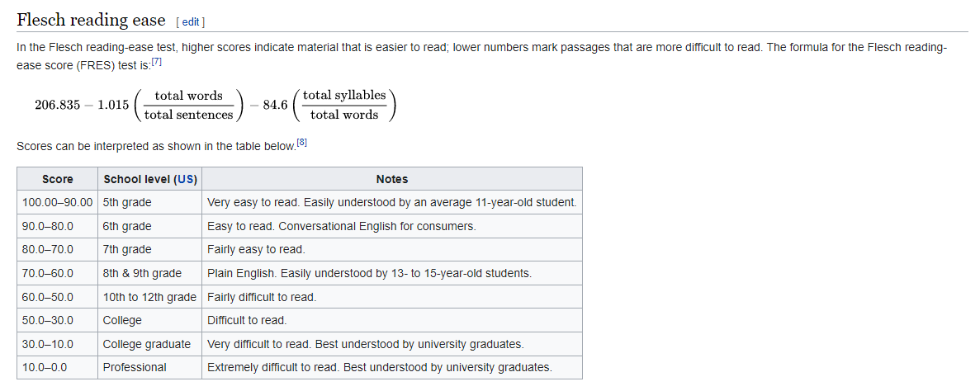980x391 pixels.
Task: Select the 5th grade cell
Action: (x=150, y=202)
